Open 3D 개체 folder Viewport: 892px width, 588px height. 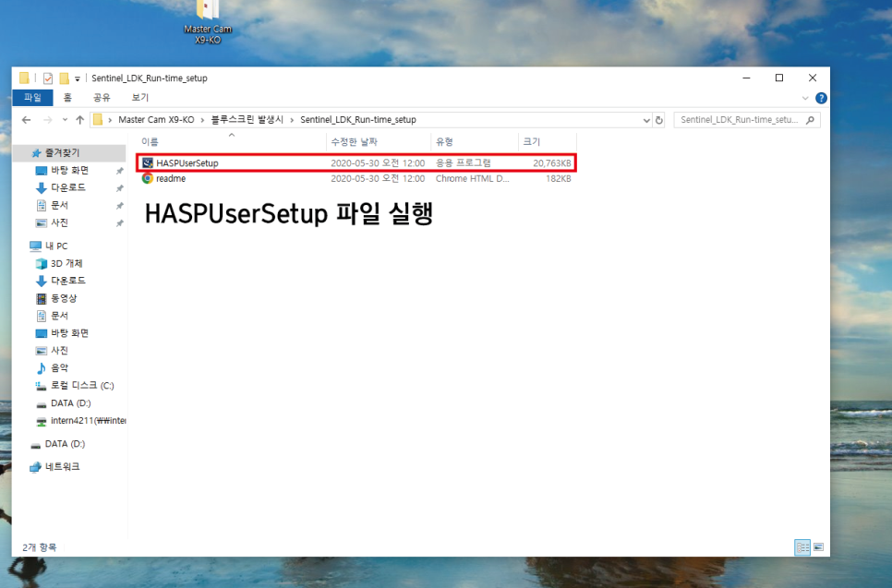(66, 263)
